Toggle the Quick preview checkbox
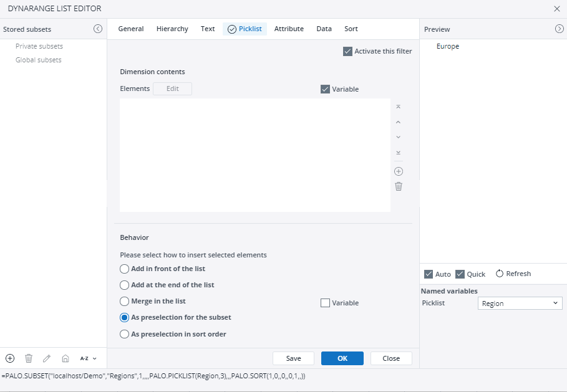This screenshot has width=567, height=392. 460,274
